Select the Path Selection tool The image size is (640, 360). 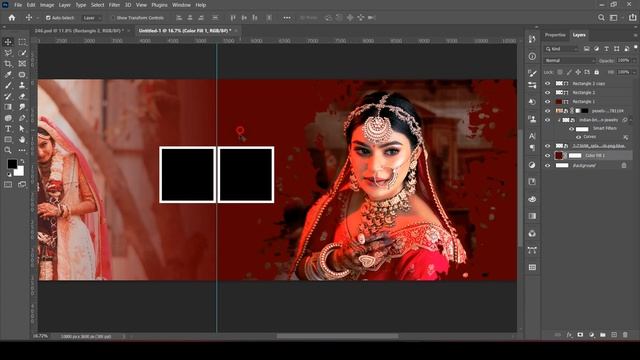click(22, 129)
